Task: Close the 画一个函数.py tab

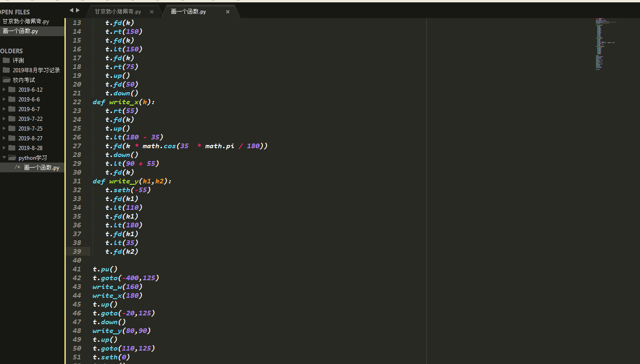Action: click(x=228, y=12)
